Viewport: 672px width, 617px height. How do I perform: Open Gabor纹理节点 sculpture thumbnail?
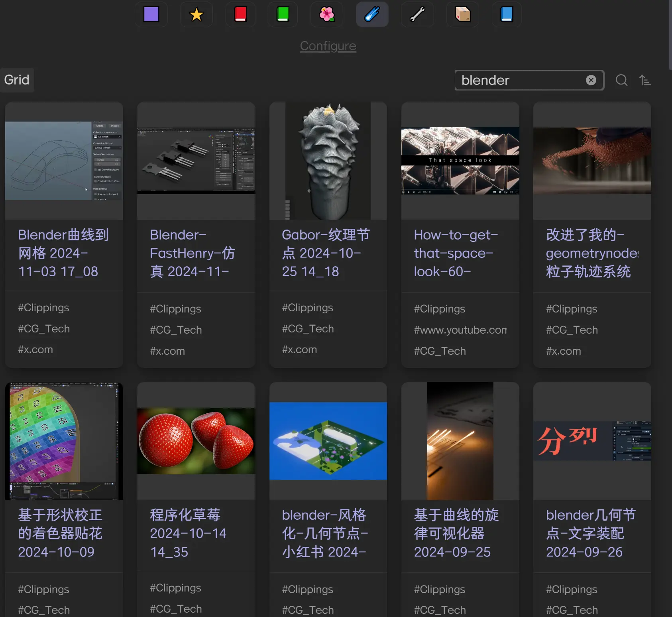[x=328, y=161]
